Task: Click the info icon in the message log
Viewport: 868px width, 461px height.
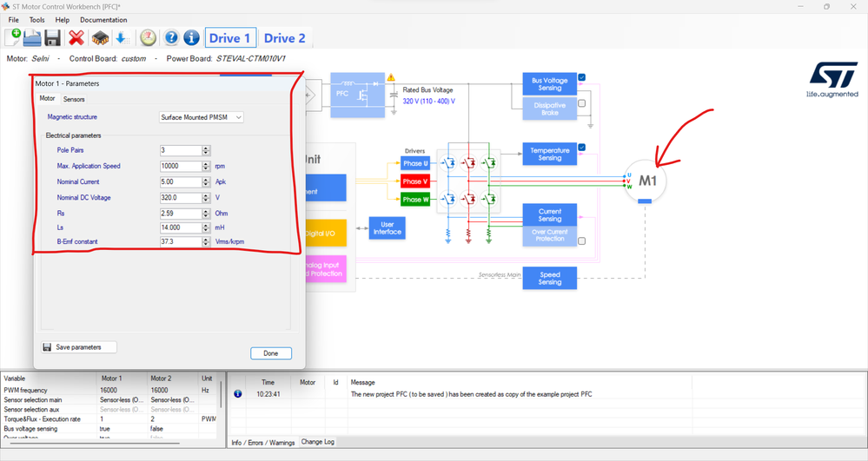Action: click(237, 394)
